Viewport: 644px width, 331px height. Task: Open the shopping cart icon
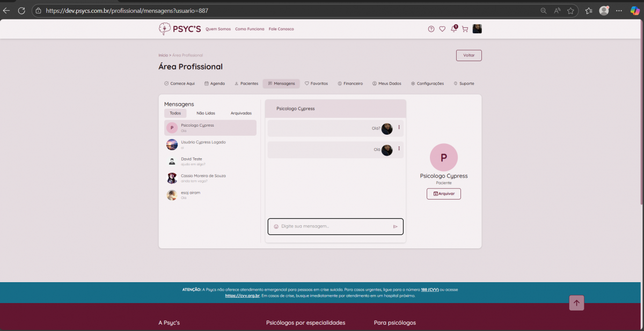pyautogui.click(x=465, y=29)
